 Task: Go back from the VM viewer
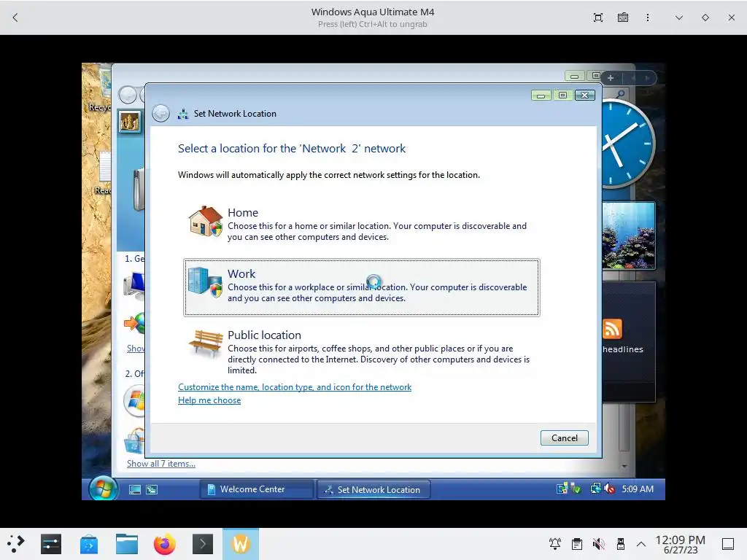pos(15,17)
